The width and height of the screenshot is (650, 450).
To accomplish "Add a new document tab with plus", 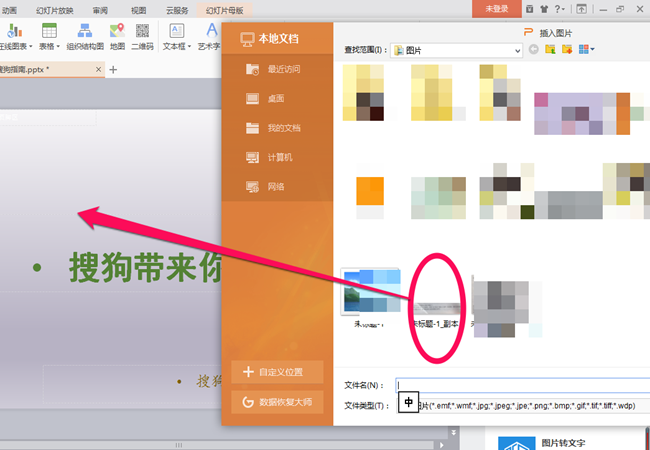I will (x=113, y=70).
